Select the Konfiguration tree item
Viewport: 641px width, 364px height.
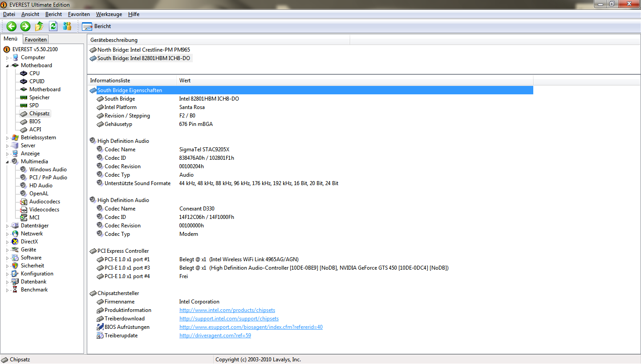(37, 274)
